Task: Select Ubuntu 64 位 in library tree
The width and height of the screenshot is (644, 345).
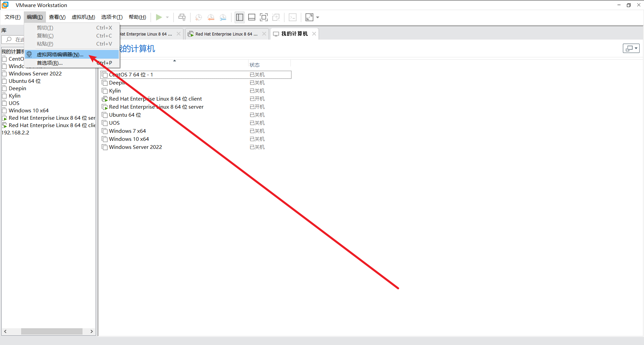Action: click(24, 81)
